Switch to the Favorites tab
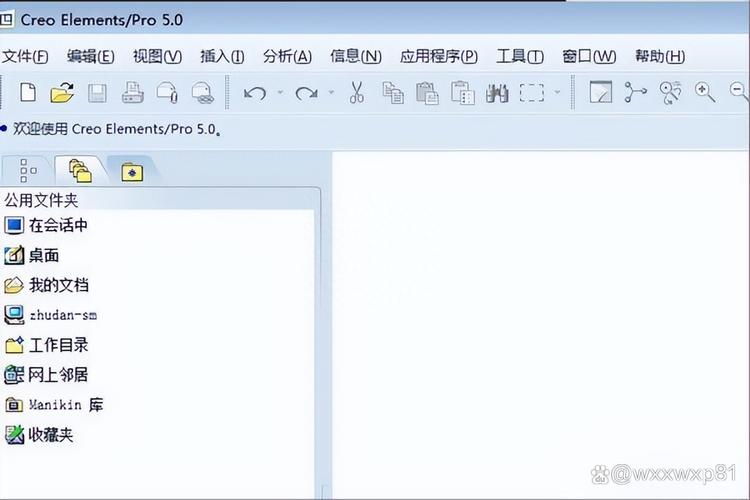Image resolution: width=750 pixels, height=500 pixels. (x=132, y=172)
